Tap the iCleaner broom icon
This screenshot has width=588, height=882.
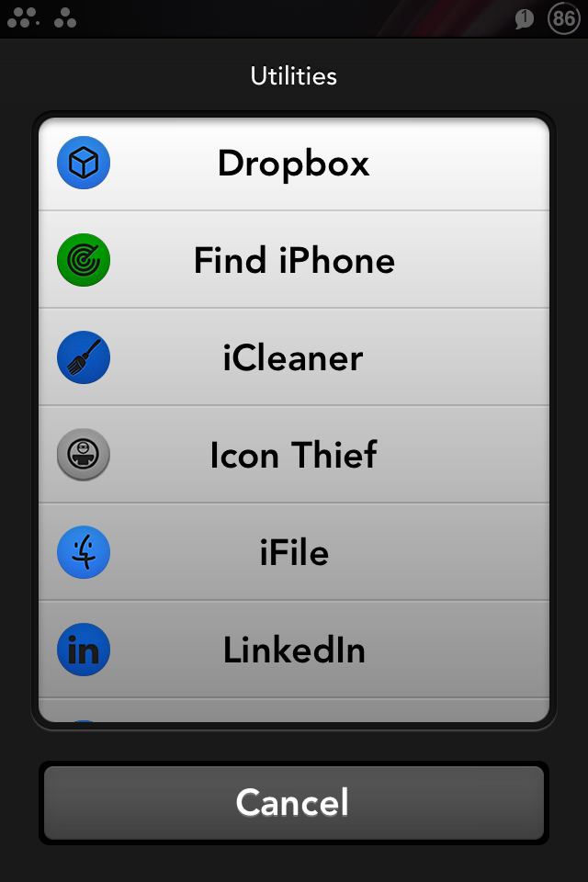pyautogui.click(x=84, y=357)
